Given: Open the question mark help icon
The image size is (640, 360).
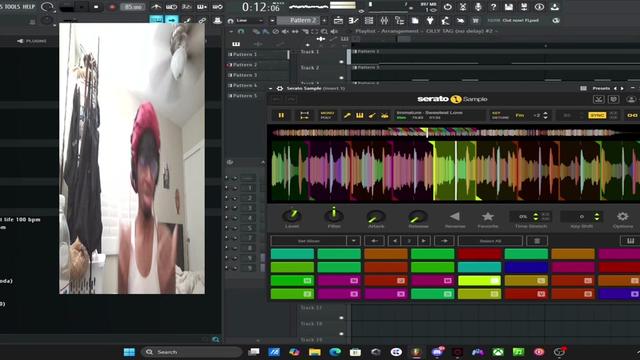Looking at the screenshot, I should pyautogui.click(x=493, y=7).
